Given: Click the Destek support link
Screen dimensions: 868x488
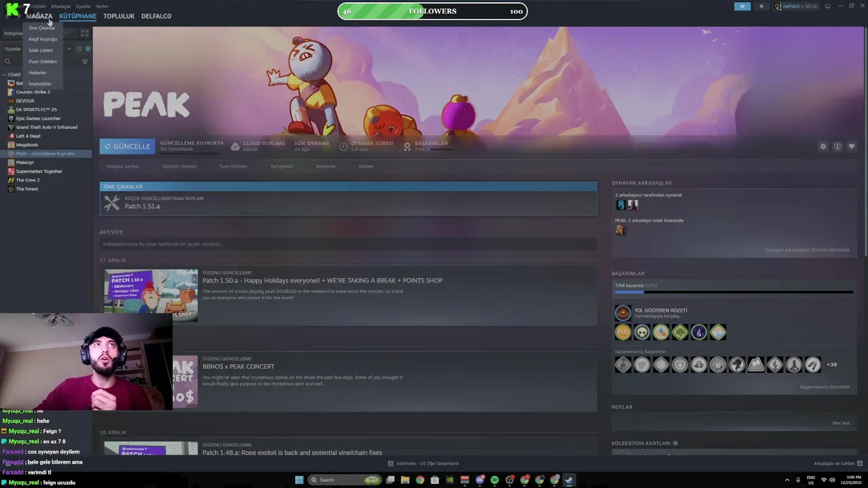Looking at the screenshot, I should [366, 166].
